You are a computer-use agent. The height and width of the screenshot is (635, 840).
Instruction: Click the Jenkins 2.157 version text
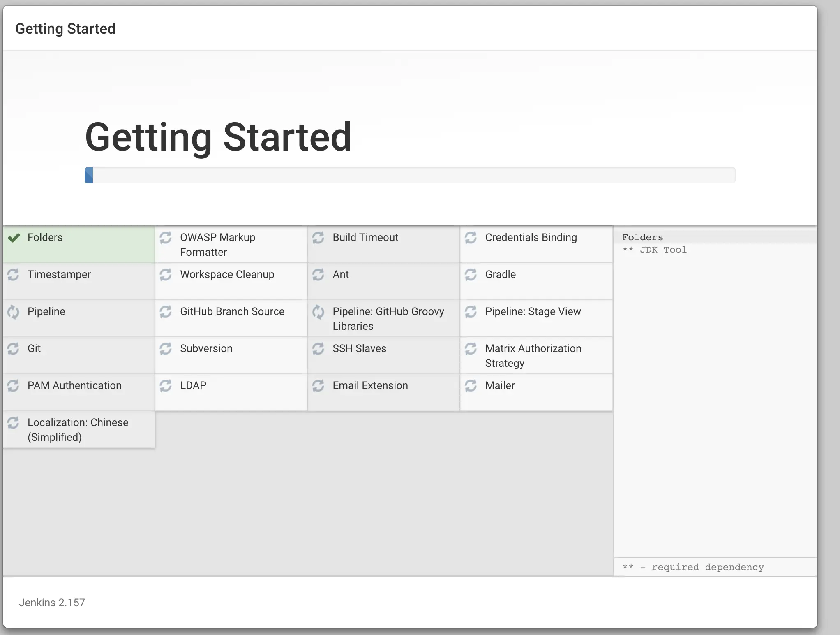pyautogui.click(x=52, y=603)
